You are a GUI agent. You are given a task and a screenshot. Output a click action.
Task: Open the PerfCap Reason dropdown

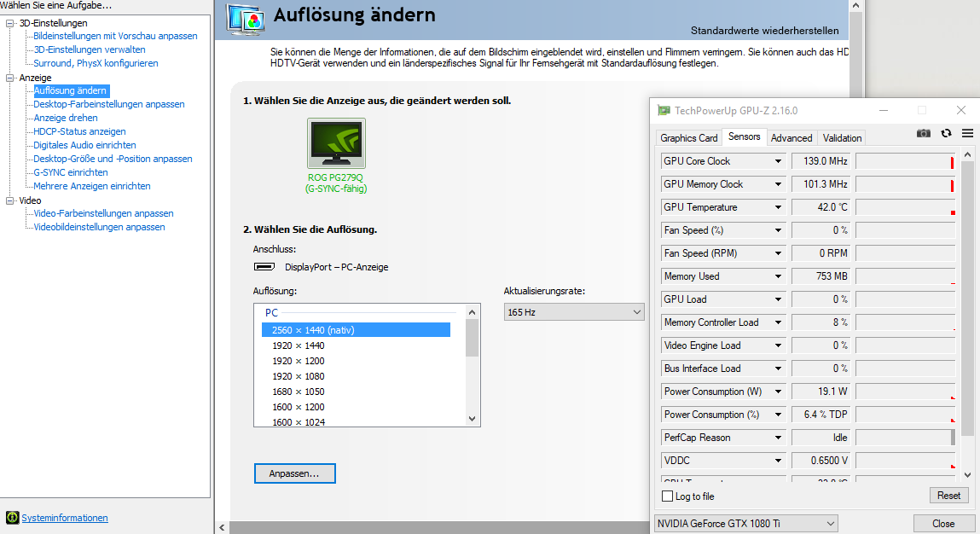(x=778, y=438)
